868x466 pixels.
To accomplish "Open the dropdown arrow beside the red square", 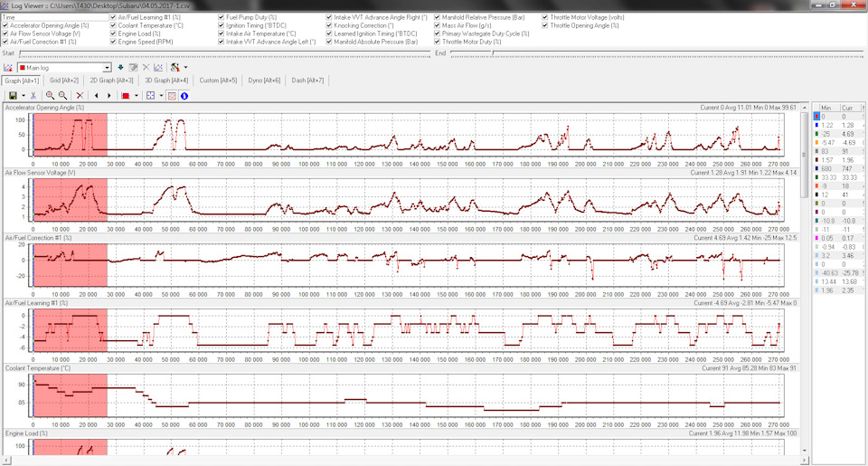I will click(x=137, y=96).
